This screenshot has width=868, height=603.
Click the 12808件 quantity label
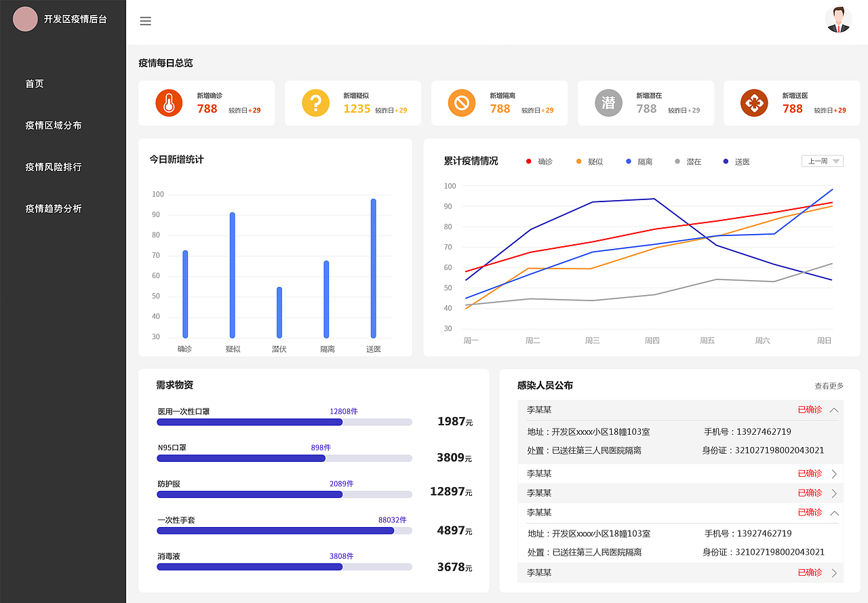click(344, 411)
